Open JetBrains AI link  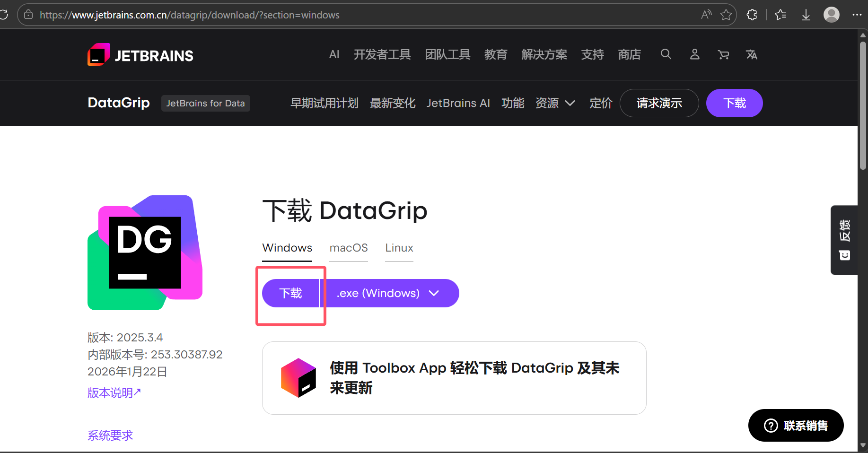[458, 103]
